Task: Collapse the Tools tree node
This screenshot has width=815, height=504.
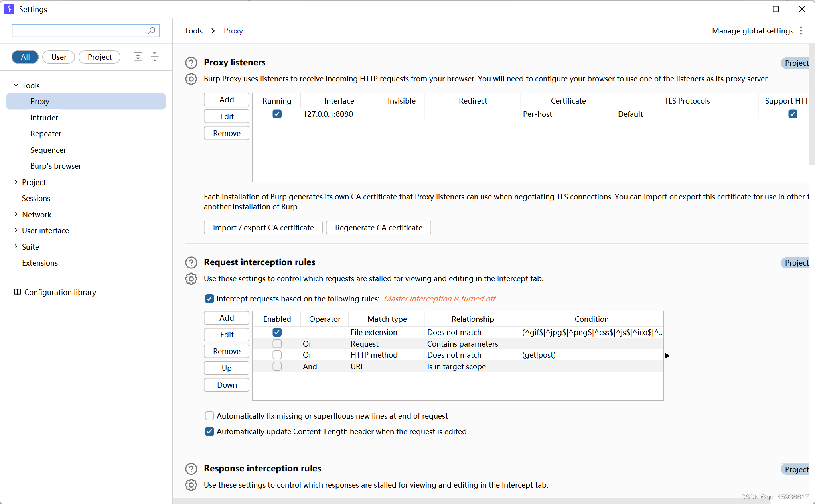Action: [x=16, y=85]
